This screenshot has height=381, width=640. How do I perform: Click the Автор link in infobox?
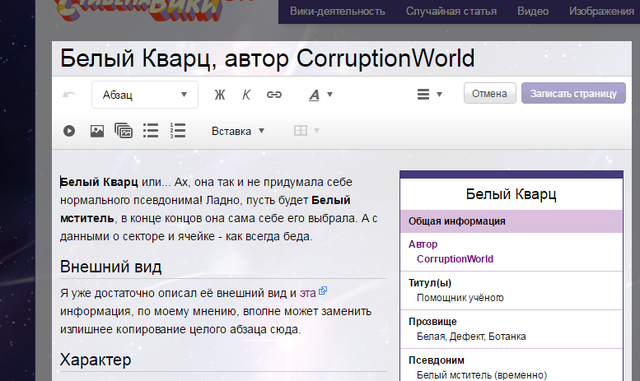click(x=423, y=244)
